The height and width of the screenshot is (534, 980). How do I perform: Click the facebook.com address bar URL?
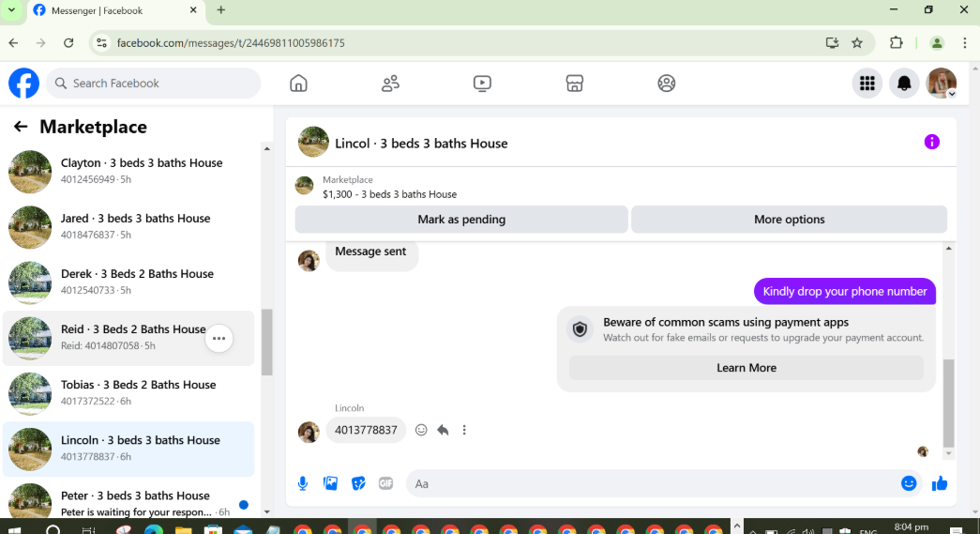231,43
